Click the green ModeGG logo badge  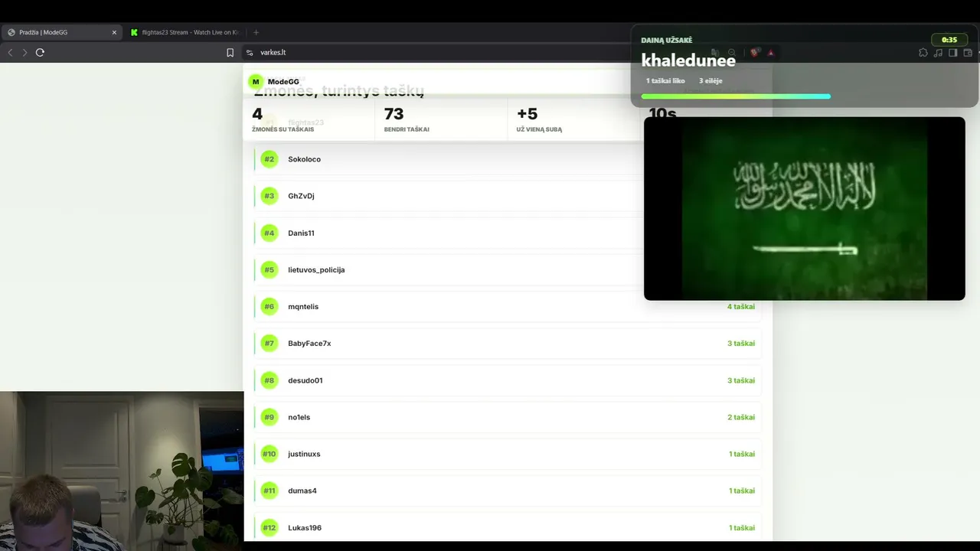[256, 82]
